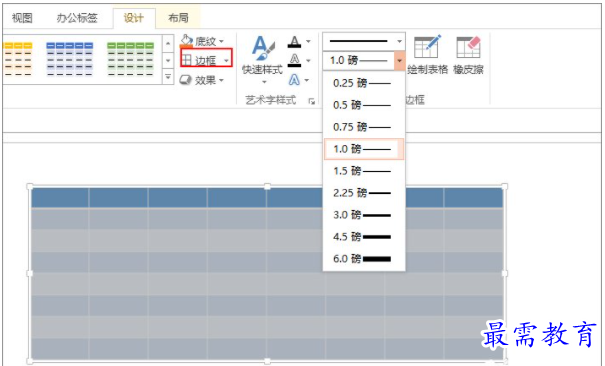The image size is (605, 366).
Task: Select the table's left middle resize handle
Action: 30,273
